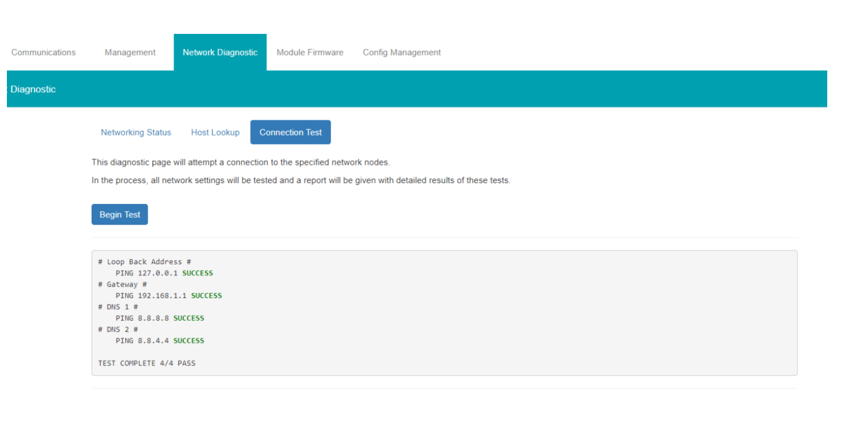This screenshot has height=447, width=868.
Task: Select the Connection Test sub-tab
Action: [290, 132]
